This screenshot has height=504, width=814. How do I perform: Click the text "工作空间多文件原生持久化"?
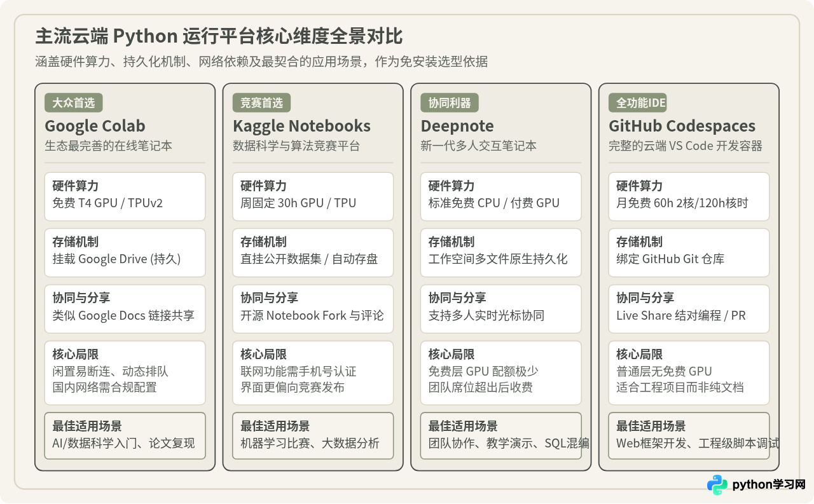(498, 259)
